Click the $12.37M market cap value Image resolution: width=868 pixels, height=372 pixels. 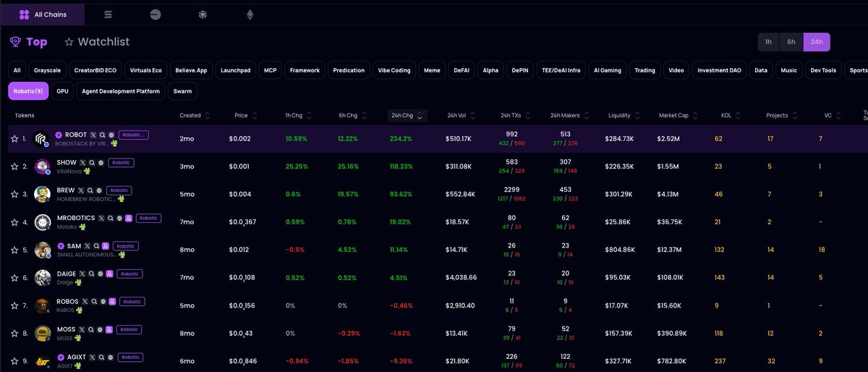[669, 250]
